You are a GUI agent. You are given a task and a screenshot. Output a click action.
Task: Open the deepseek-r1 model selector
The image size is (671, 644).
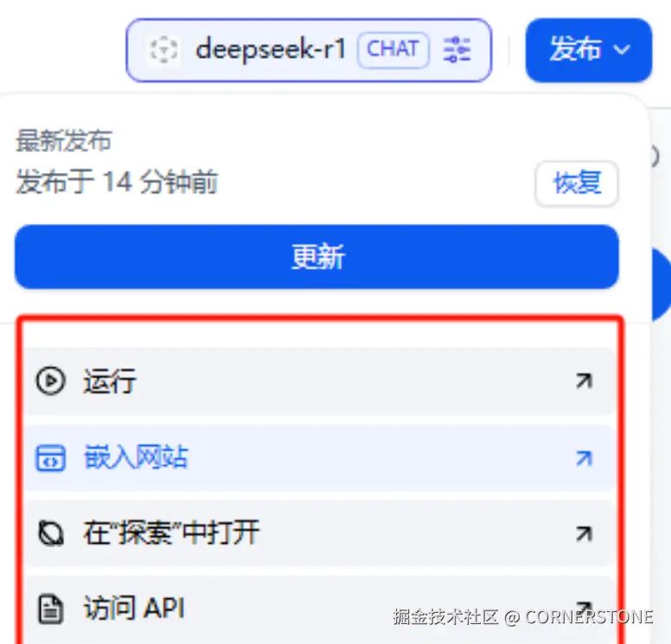(309, 50)
